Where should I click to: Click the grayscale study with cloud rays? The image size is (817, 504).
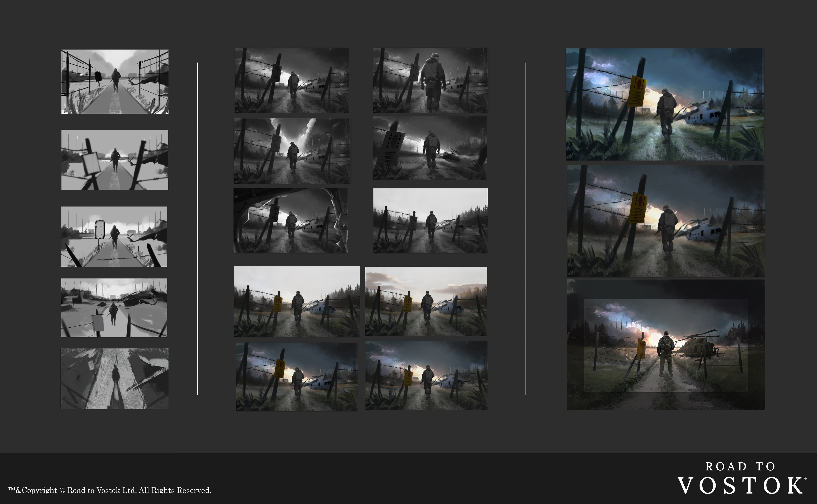click(292, 151)
